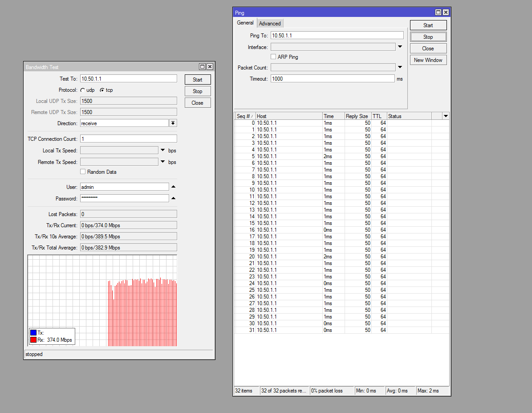Close Bandwidth Test window with X icon

click(x=210, y=67)
